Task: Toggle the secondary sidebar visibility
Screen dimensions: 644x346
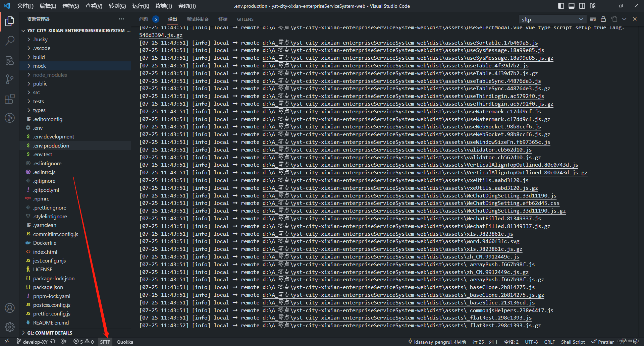Action: (x=582, y=6)
